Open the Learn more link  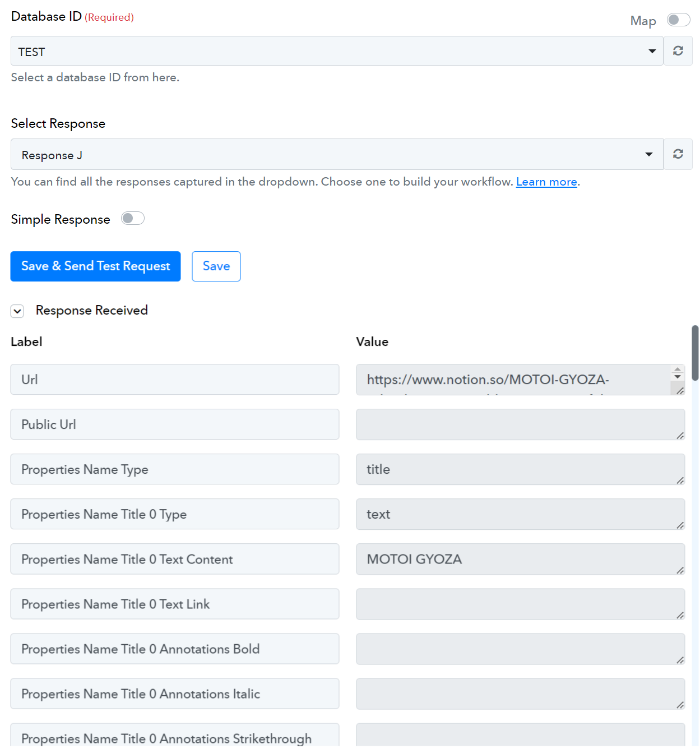[x=546, y=182]
